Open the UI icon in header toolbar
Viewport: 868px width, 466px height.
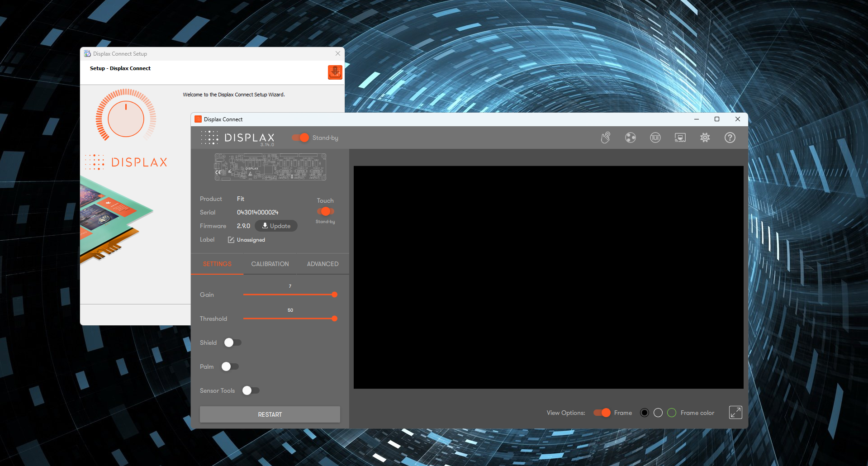pyautogui.click(x=655, y=138)
